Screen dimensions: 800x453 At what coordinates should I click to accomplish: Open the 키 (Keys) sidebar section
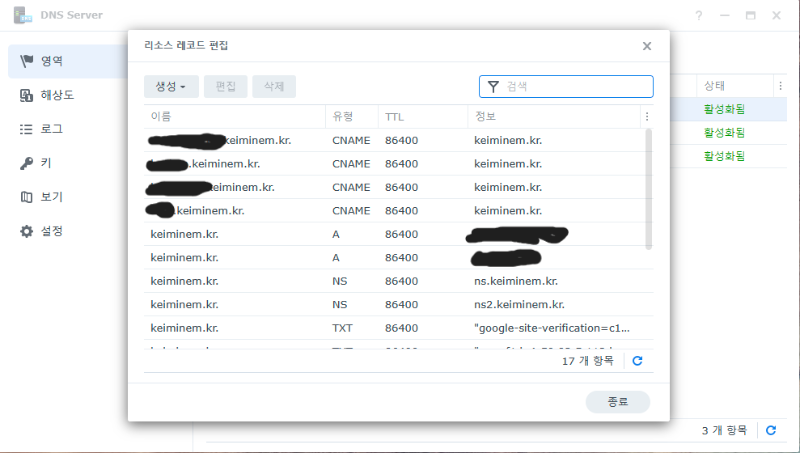tap(45, 163)
